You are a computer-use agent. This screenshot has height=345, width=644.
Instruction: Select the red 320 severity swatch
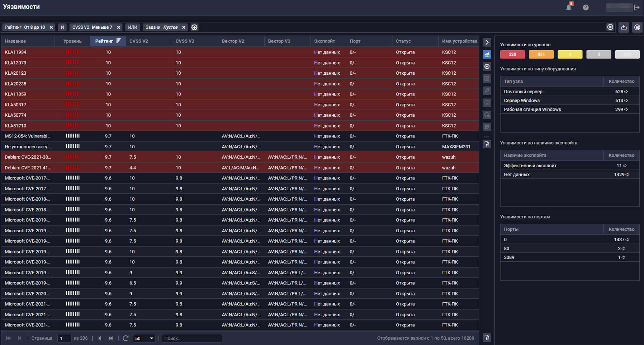[512, 55]
